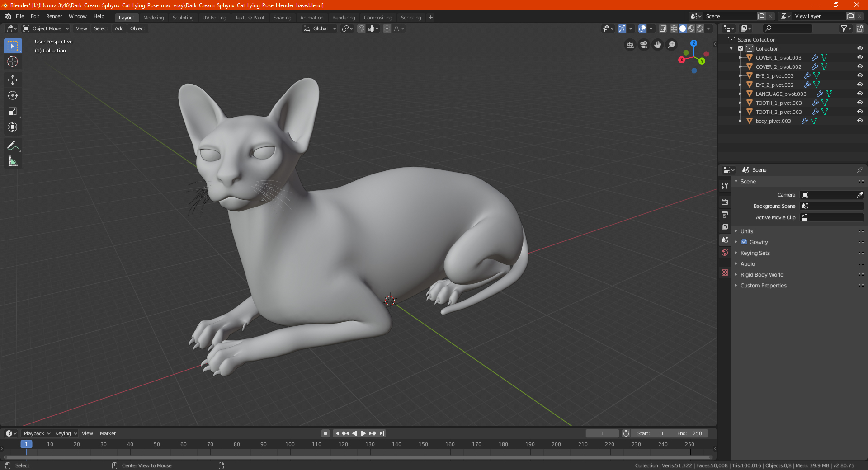Switch to the Modeling workspace tab
868x470 pixels.
(153, 18)
